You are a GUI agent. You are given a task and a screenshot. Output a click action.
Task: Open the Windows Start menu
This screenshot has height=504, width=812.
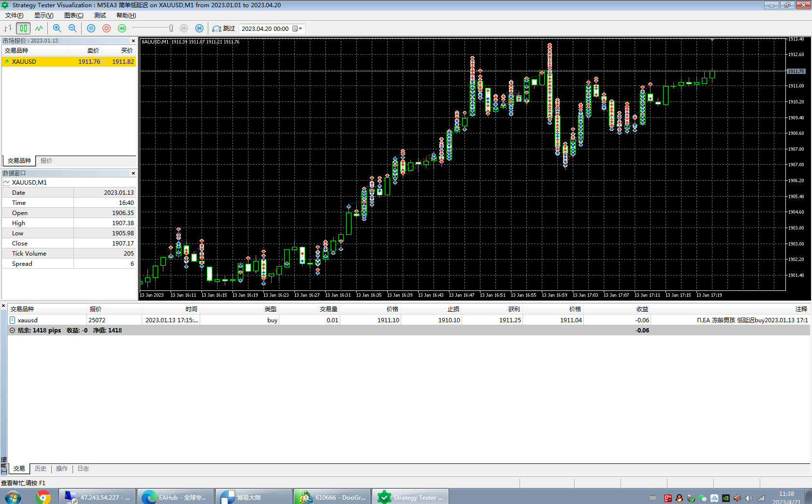[x=13, y=497]
